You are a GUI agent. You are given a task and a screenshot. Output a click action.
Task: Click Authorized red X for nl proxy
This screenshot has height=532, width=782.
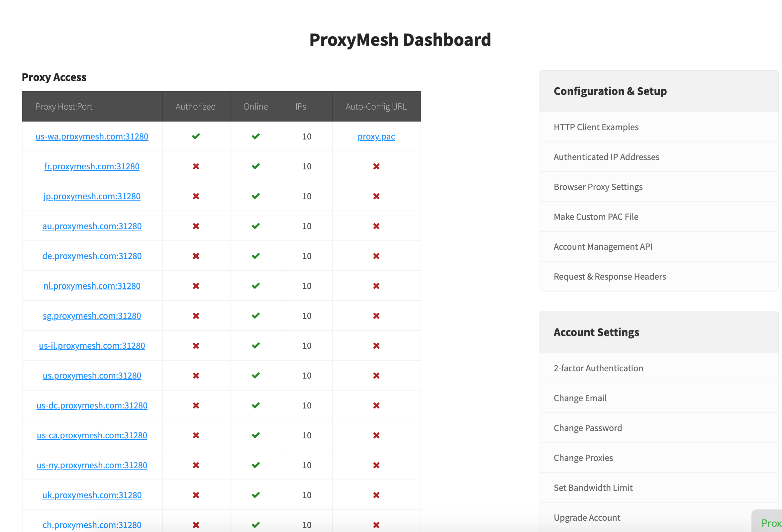pyautogui.click(x=196, y=286)
